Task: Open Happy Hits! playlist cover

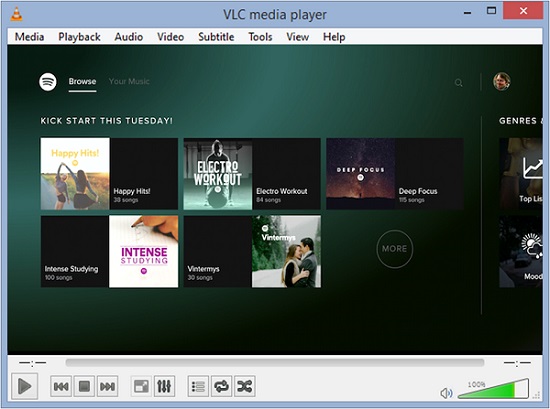Action: point(75,174)
